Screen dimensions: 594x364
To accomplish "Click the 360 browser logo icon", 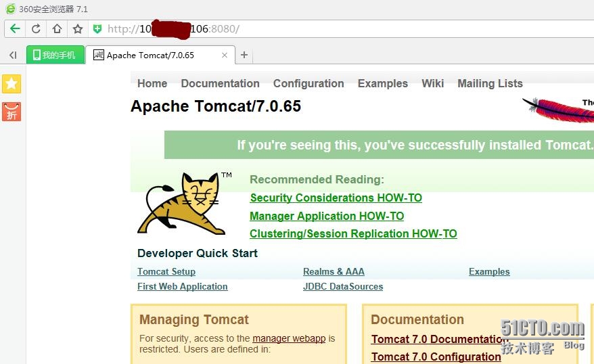I will [x=11, y=9].
